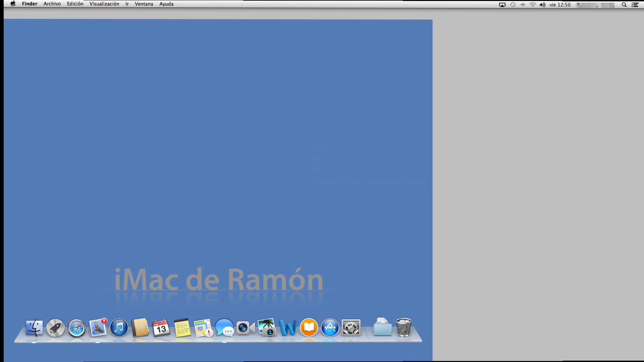Open the Visualización menu
The width and height of the screenshot is (644, 362).
[x=104, y=4]
